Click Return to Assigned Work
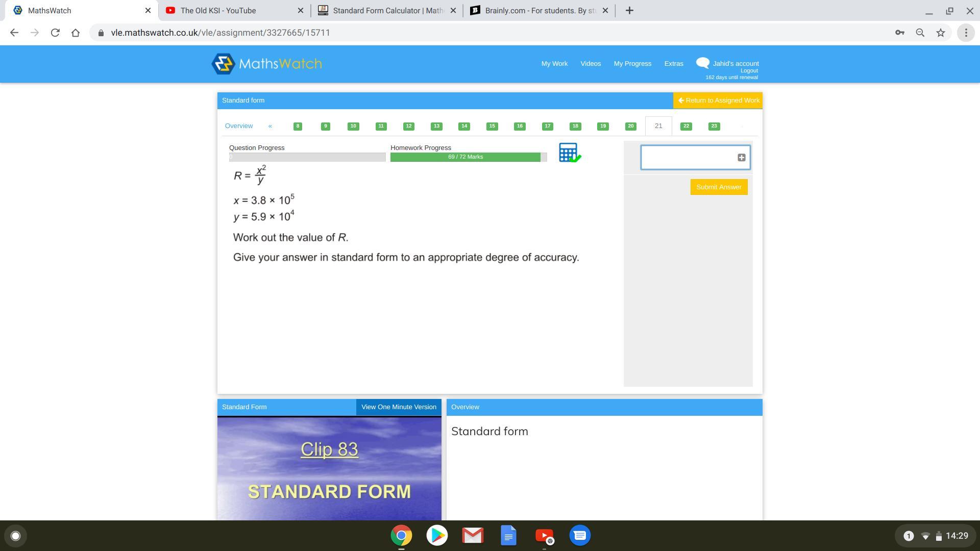Viewport: 980px width, 551px height. point(718,101)
